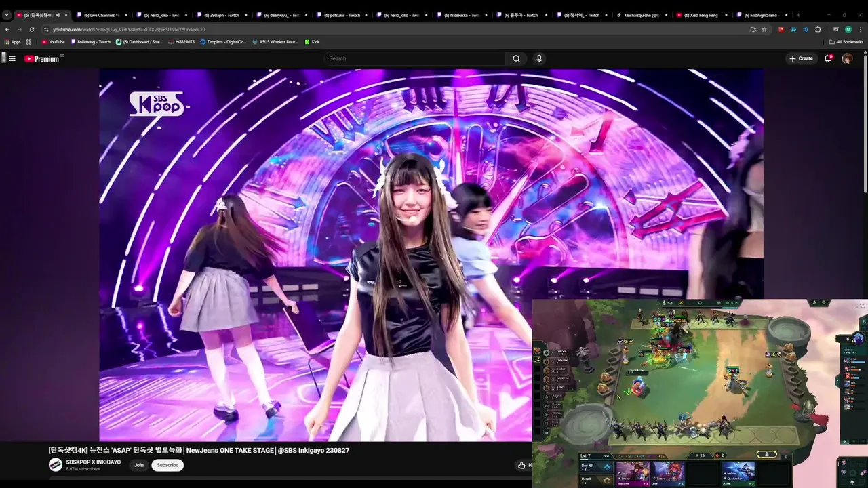The height and width of the screenshot is (488, 868).
Task: Open the tab search dropdown arrow
Action: [7, 15]
